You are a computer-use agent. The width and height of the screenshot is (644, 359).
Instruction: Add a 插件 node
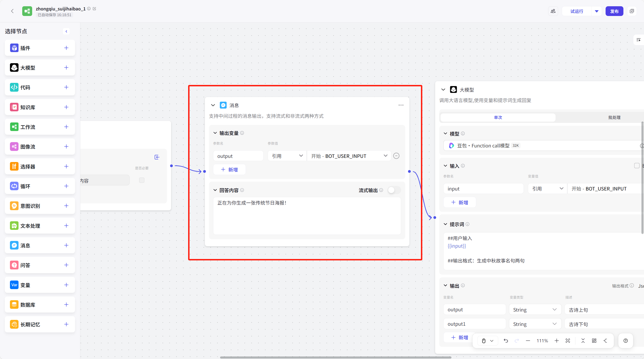coord(66,48)
